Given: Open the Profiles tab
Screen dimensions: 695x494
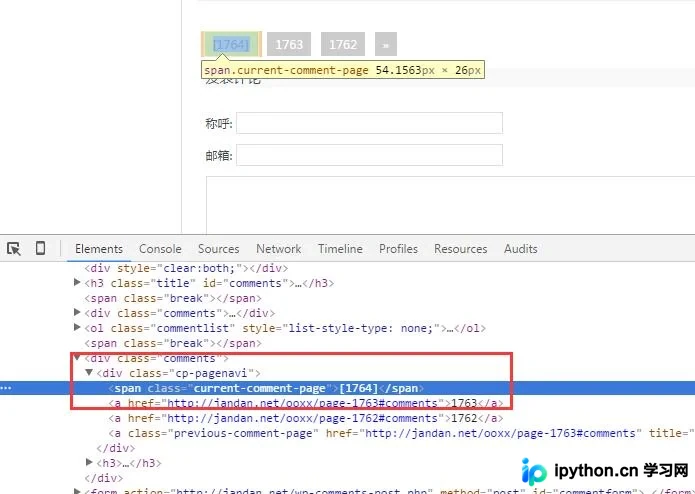Looking at the screenshot, I should 398,249.
